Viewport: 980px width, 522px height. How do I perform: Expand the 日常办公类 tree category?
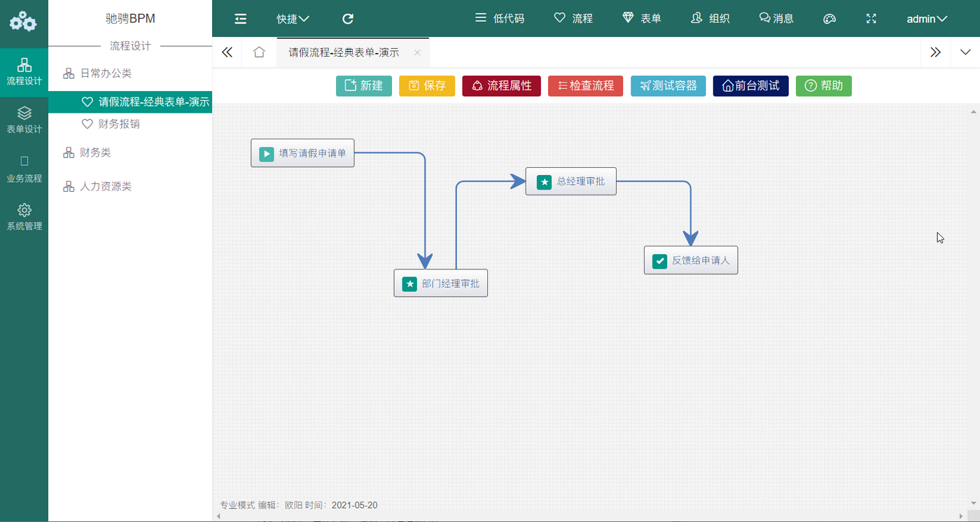97,73
